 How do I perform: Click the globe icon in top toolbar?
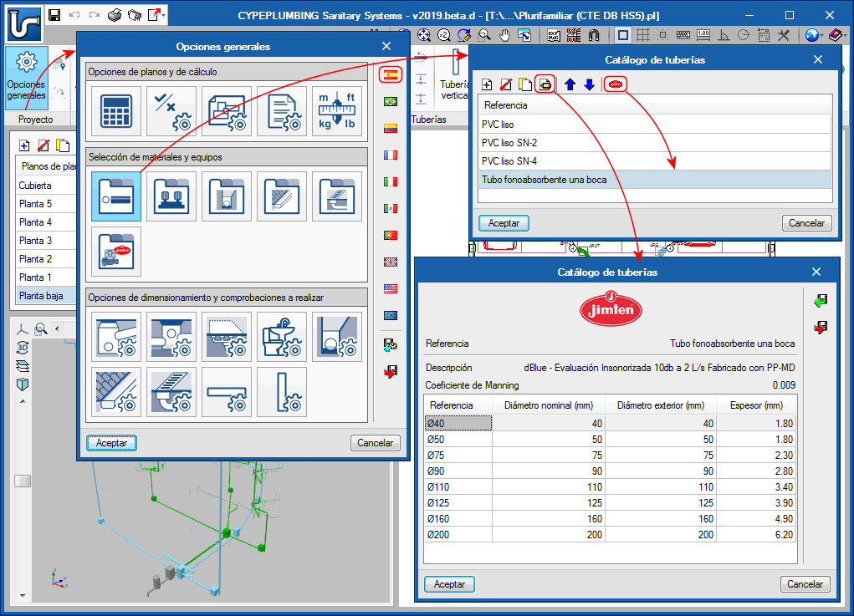[x=812, y=35]
